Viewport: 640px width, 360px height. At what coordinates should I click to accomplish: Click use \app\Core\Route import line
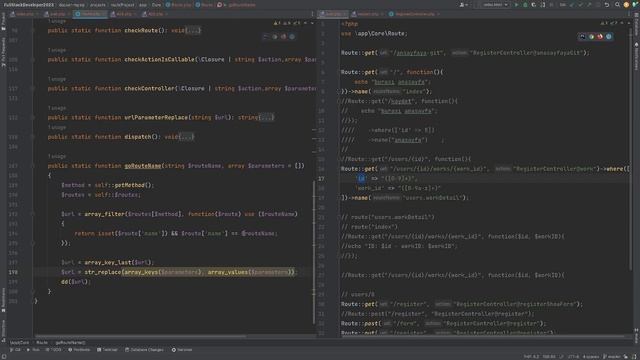(374, 34)
